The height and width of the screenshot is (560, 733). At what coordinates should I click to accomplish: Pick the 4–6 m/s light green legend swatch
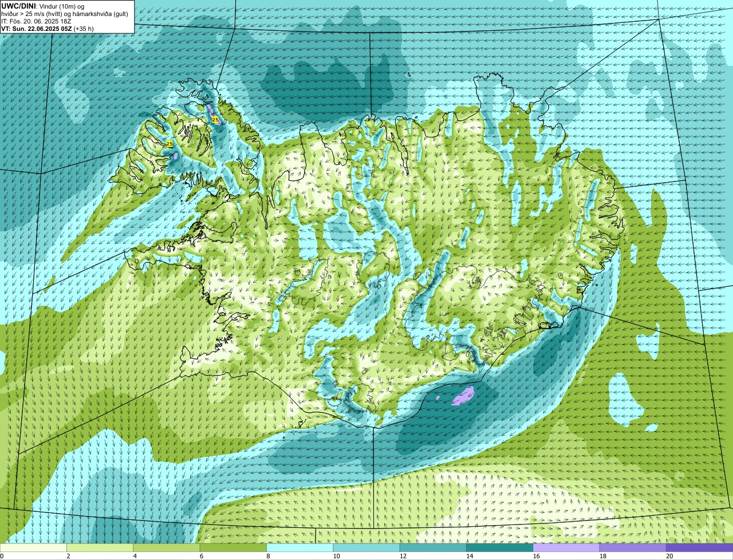(167, 547)
